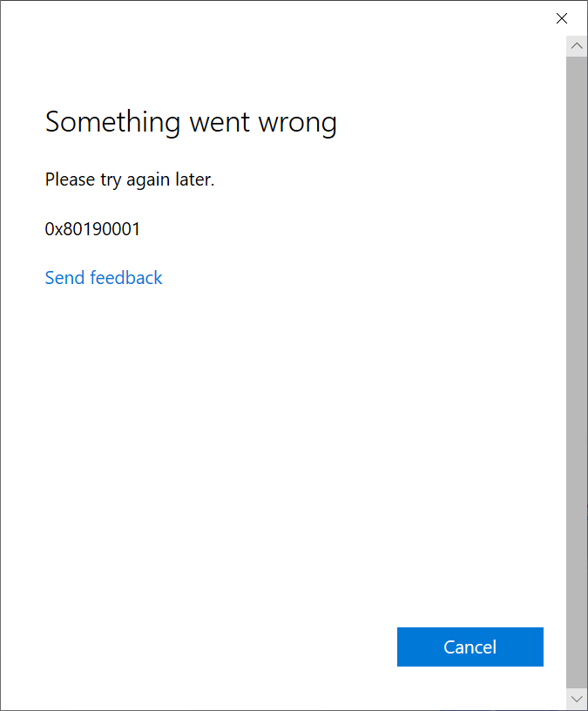The image size is (588, 711).
Task: Exit the window via the X icon
Action: coord(561,18)
